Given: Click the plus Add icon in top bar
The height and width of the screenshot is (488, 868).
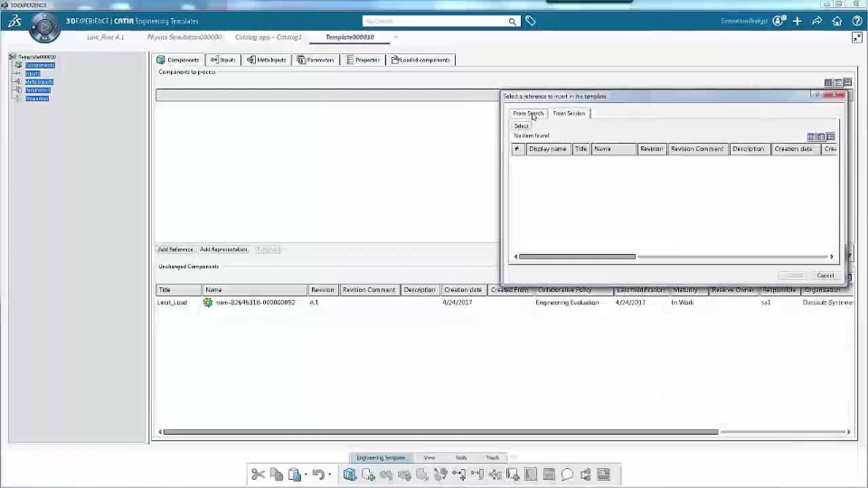Looking at the screenshot, I should click(797, 21).
